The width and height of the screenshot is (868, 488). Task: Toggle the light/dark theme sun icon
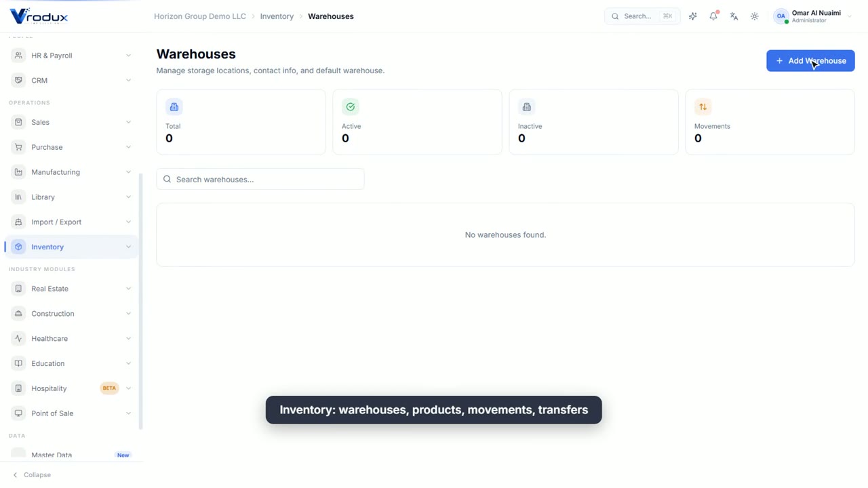(x=755, y=16)
